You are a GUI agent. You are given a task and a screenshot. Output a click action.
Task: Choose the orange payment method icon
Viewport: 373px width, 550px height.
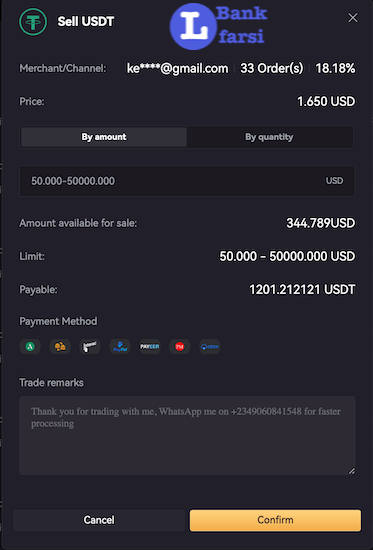[60, 347]
